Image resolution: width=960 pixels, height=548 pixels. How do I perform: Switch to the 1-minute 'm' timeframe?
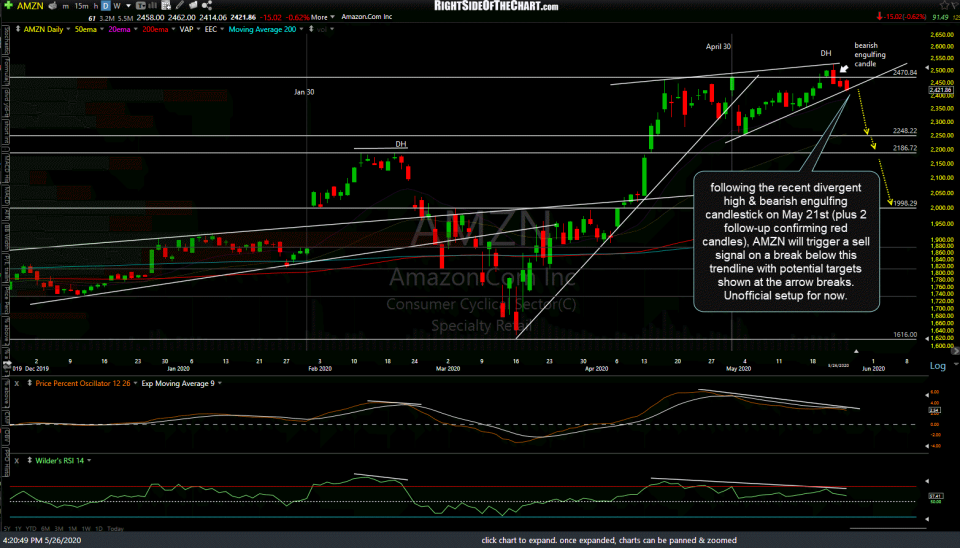[x=66, y=6]
